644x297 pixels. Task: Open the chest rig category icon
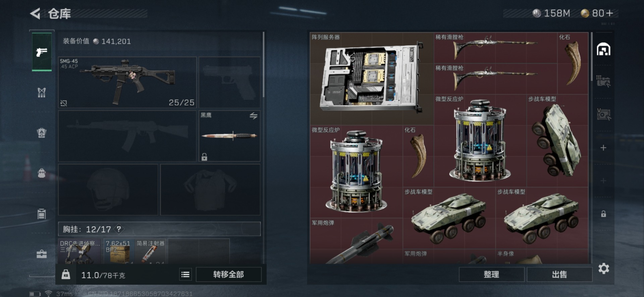tap(42, 92)
